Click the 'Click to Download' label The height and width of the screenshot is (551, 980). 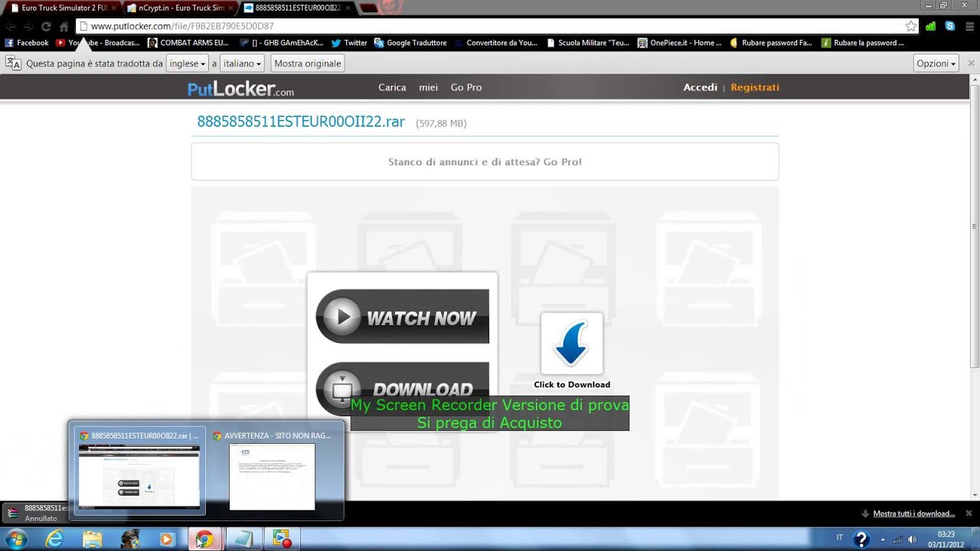click(572, 385)
